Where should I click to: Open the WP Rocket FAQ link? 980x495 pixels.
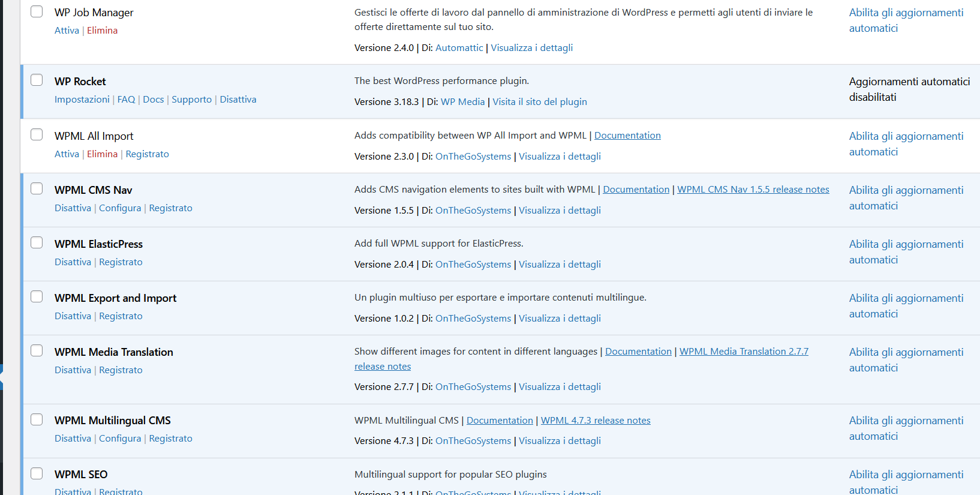(126, 100)
